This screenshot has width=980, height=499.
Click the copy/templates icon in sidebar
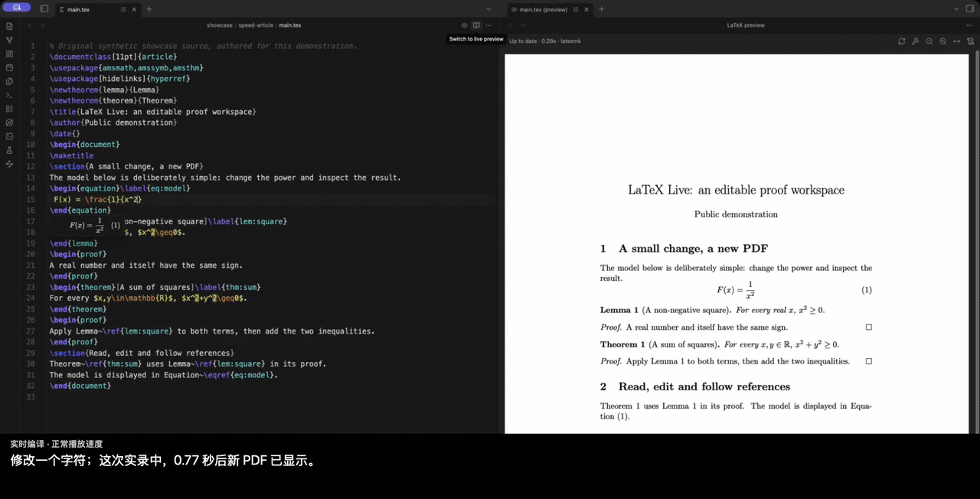(x=9, y=81)
